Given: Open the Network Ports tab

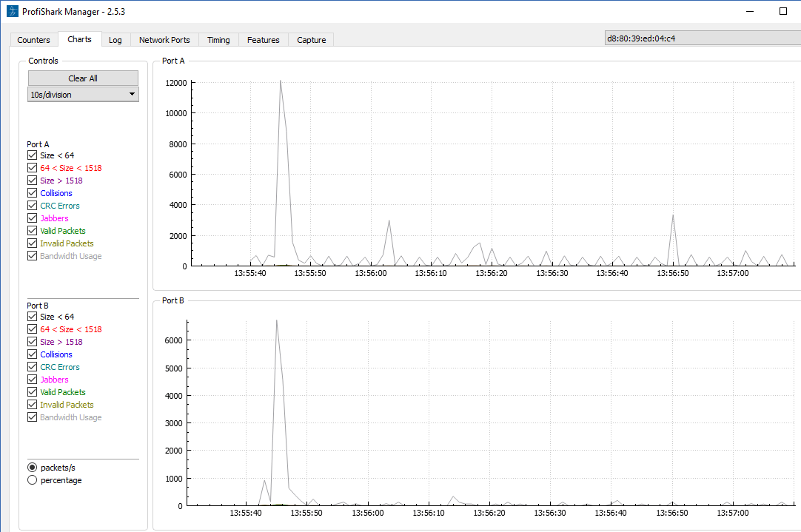Looking at the screenshot, I should pyautogui.click(x=164, y=40).
